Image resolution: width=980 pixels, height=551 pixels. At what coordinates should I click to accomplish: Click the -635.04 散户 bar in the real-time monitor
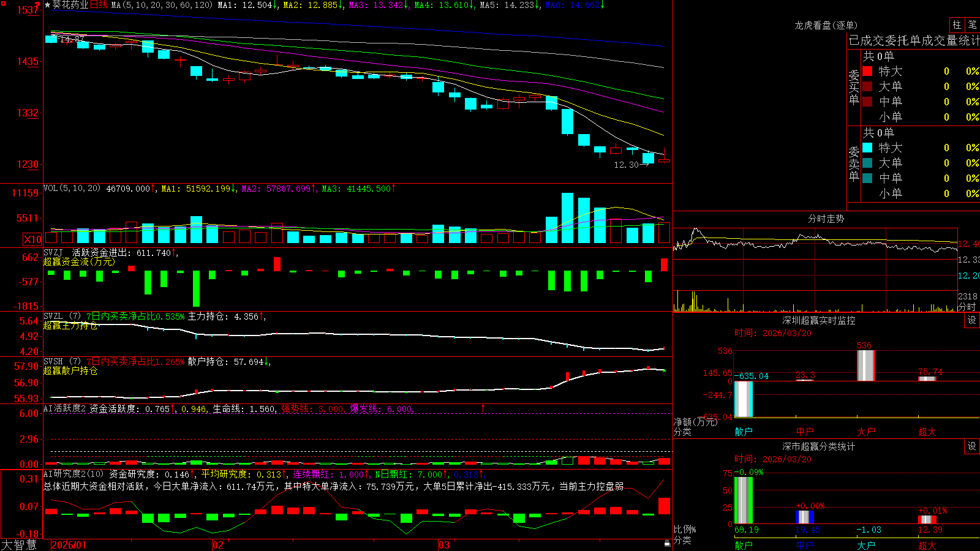(x=744, y=399)
